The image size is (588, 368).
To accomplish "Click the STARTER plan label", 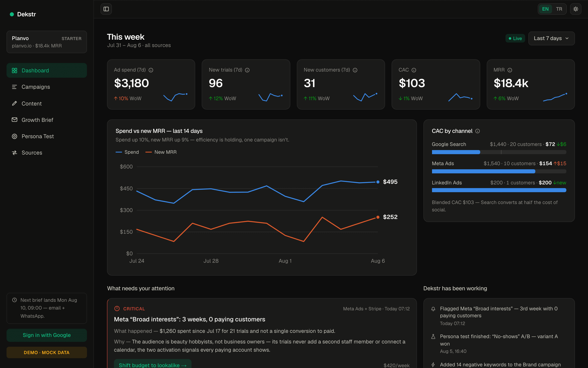I will coord(71,38).
